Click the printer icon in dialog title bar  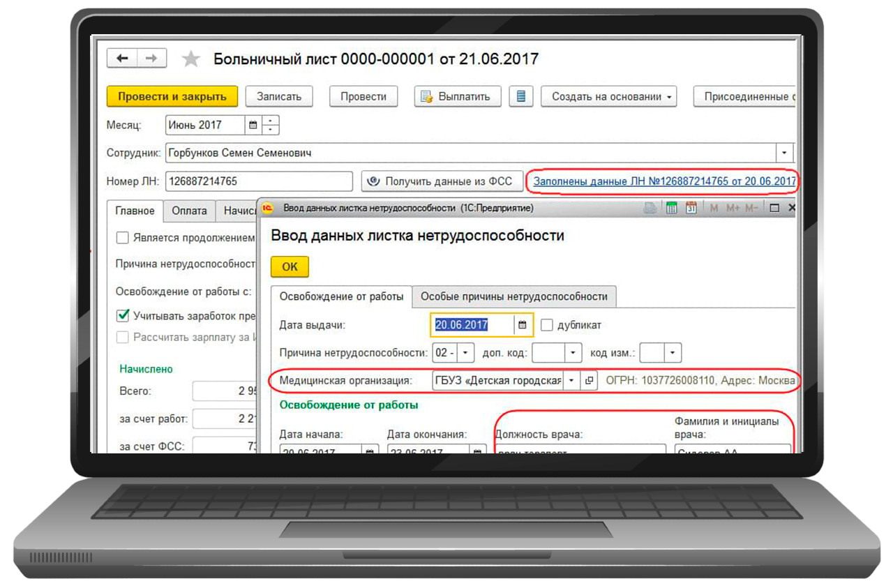pos(650,208)
